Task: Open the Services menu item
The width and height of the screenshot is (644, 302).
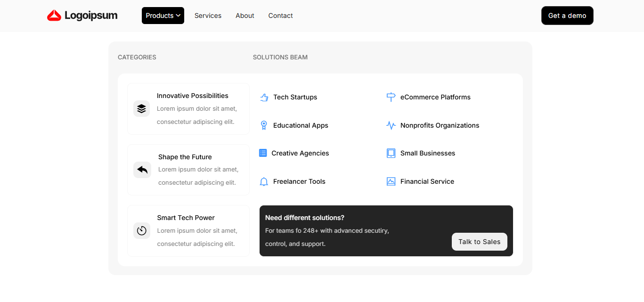Action: point(208,16)
